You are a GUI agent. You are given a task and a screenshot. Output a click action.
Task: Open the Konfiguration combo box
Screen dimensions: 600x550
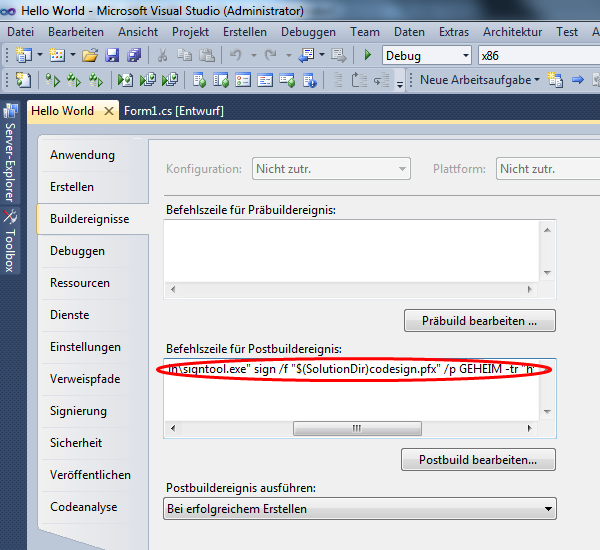click(331, 169)
